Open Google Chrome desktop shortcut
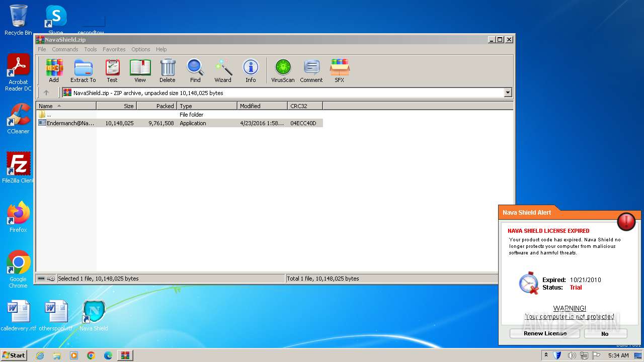This screenshot has height=362, width=644. 18,269
